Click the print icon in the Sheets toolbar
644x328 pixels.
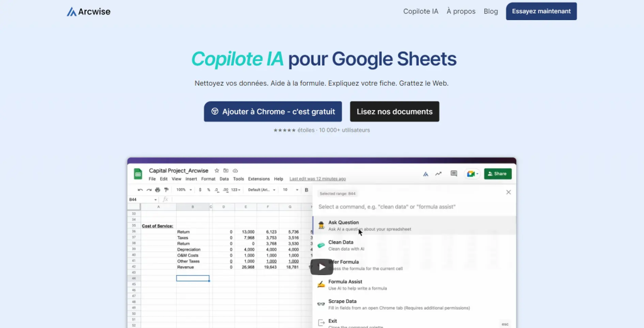pos(157,190)
